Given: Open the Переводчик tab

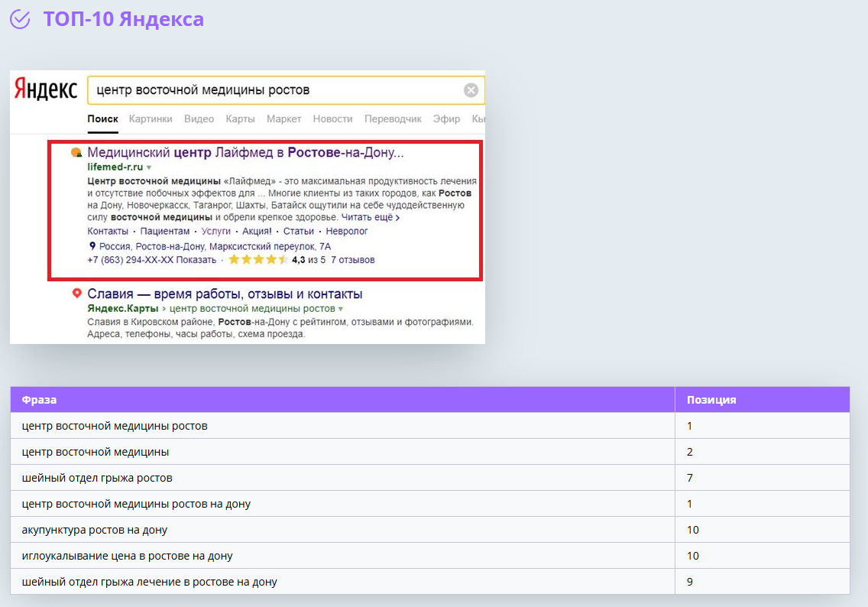Looking at the screenshot, I should pos(393,118).
